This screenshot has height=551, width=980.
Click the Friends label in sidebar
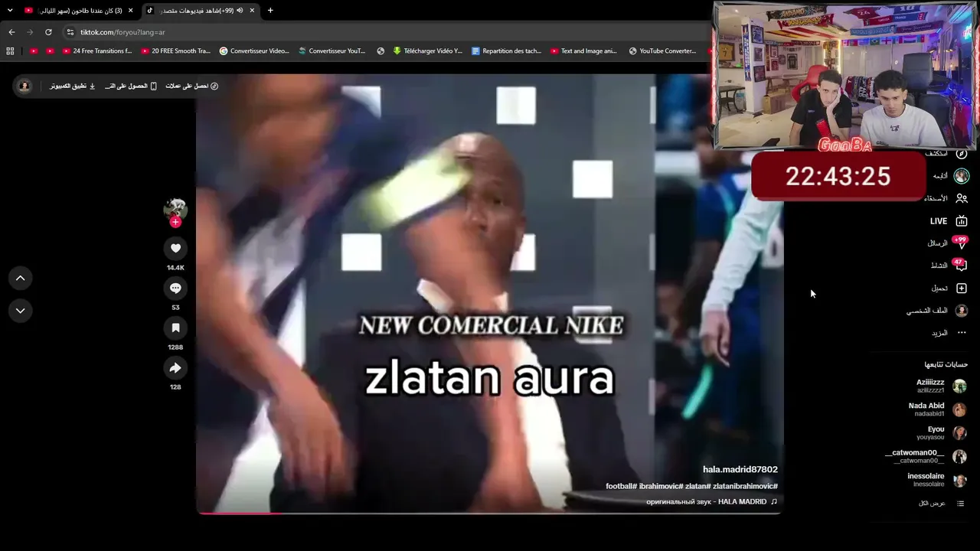(936, 198)
